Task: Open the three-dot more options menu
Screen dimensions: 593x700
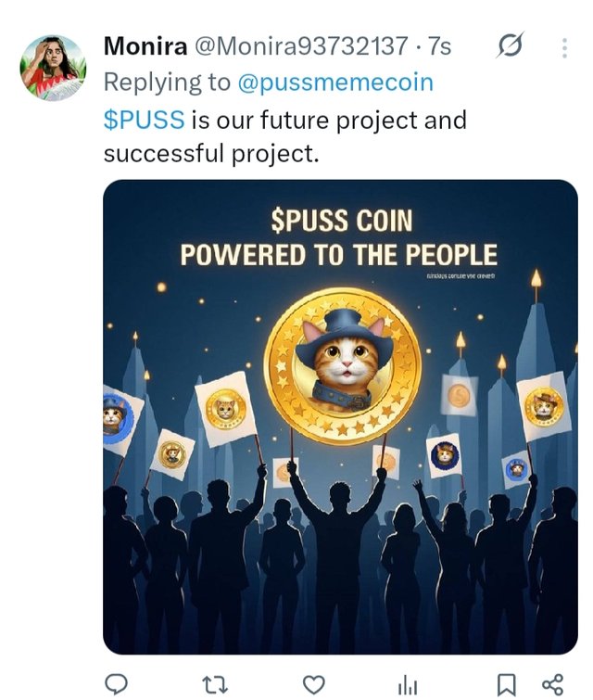Action: [565, 46]
